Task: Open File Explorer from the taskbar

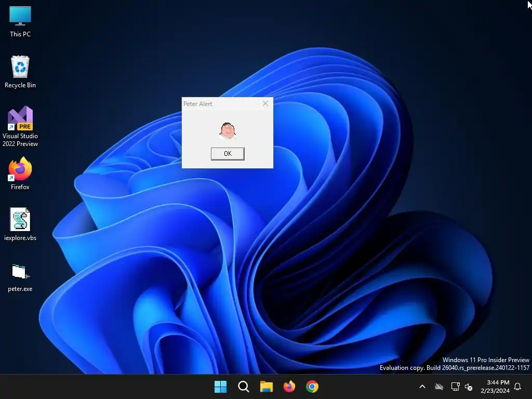Action: click(267, 387)
